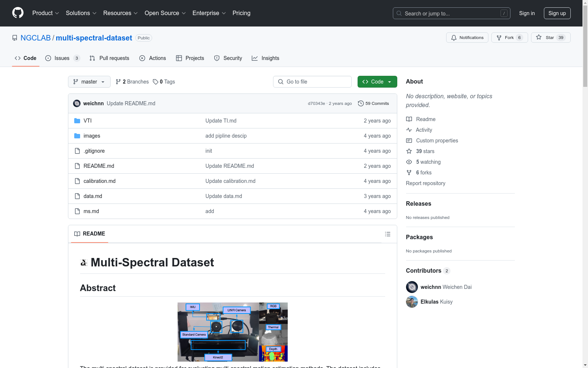588x368 pixels.
Task: Open the Pricing link
Action: coord(241,13)
